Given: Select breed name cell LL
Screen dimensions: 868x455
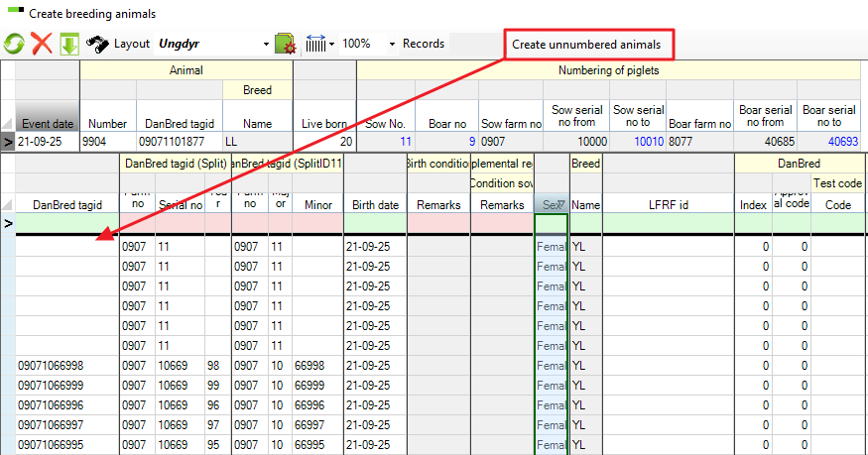Looking at the screenshot, I should point(257,142).
